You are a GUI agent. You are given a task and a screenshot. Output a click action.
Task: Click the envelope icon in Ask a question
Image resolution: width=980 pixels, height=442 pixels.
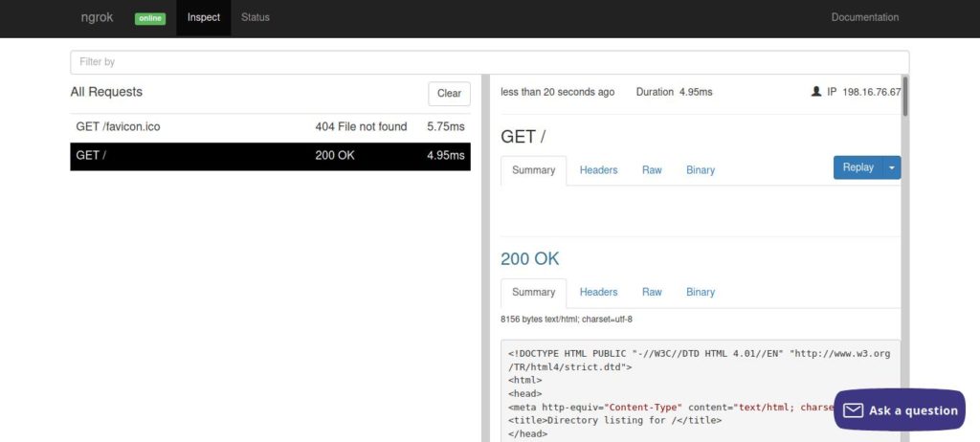click(x=853, y=410)
